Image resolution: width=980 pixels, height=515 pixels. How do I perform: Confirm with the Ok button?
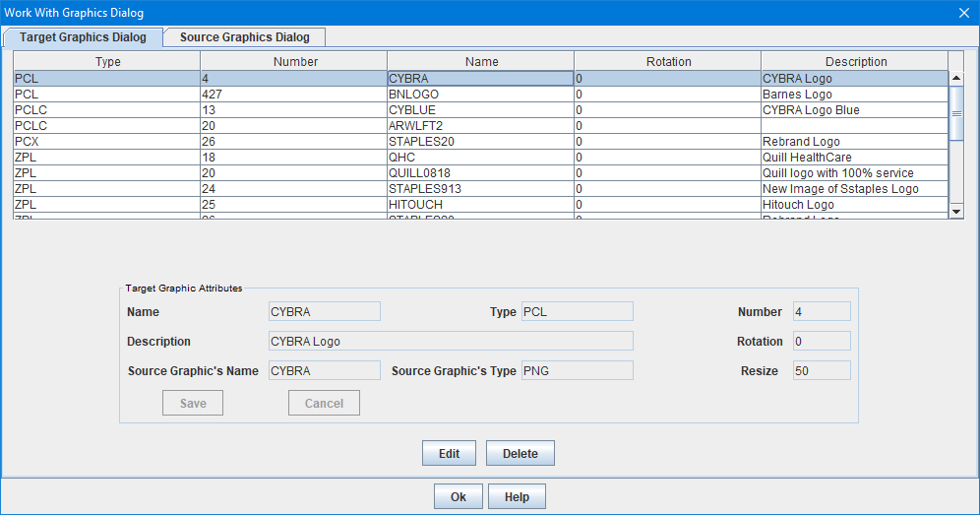(x=459, y=497)
